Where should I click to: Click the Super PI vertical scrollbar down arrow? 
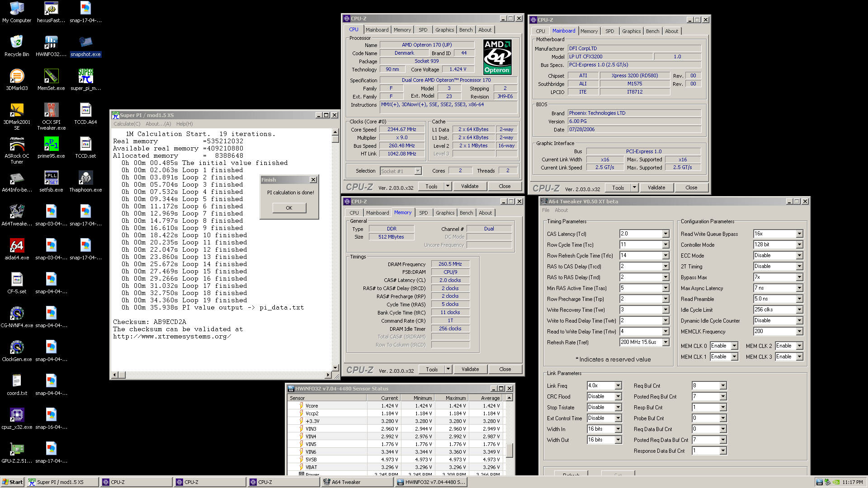click(335, 368)
